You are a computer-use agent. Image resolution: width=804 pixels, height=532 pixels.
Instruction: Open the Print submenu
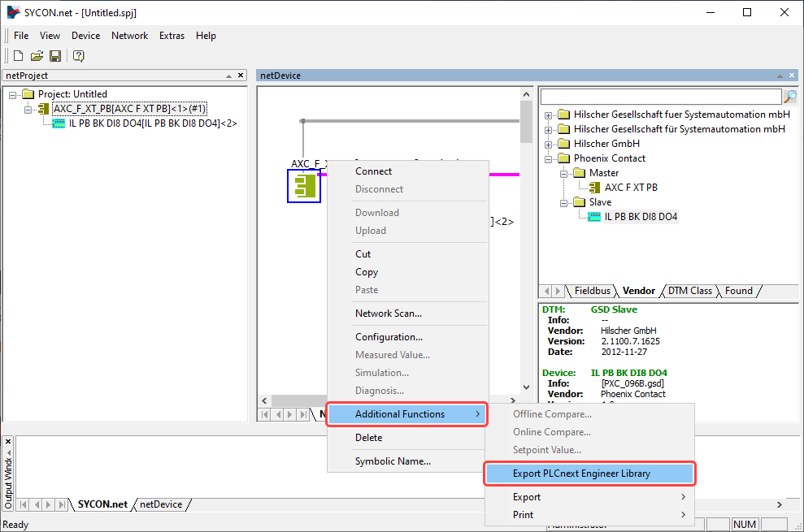click(x=589, y=515)
